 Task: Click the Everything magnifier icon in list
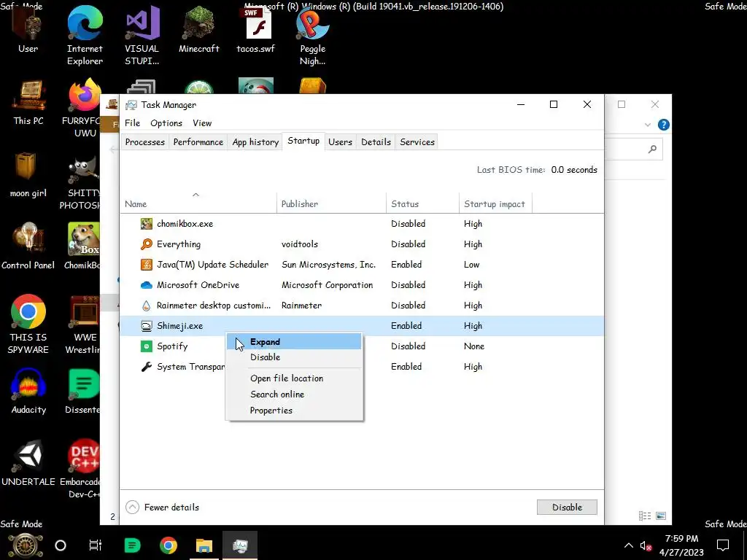pyautogui.click(x=146, y=244)
